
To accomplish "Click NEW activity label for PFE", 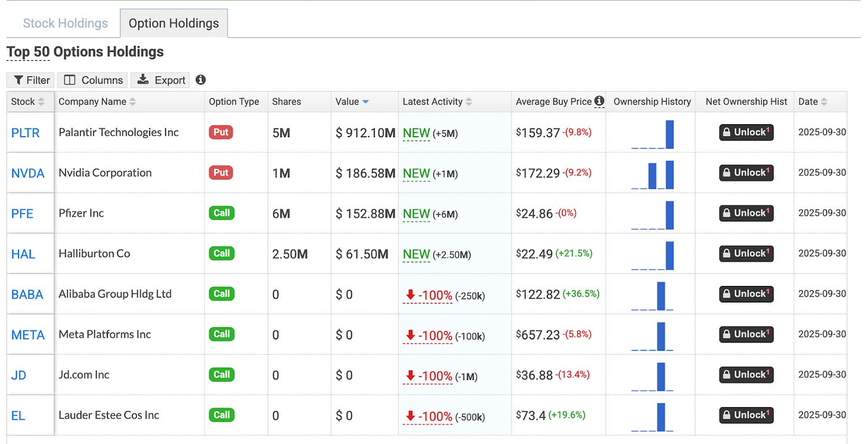I will click(416, 214).
